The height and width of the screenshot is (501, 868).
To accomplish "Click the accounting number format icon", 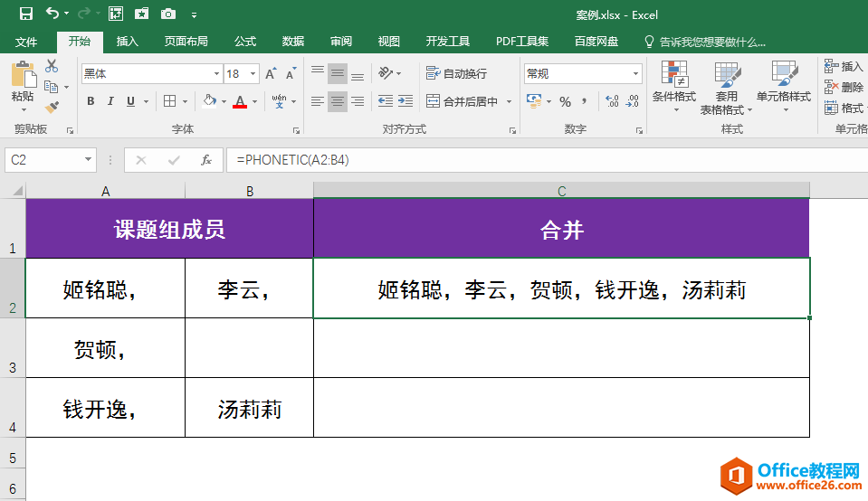I will point(534,101).
